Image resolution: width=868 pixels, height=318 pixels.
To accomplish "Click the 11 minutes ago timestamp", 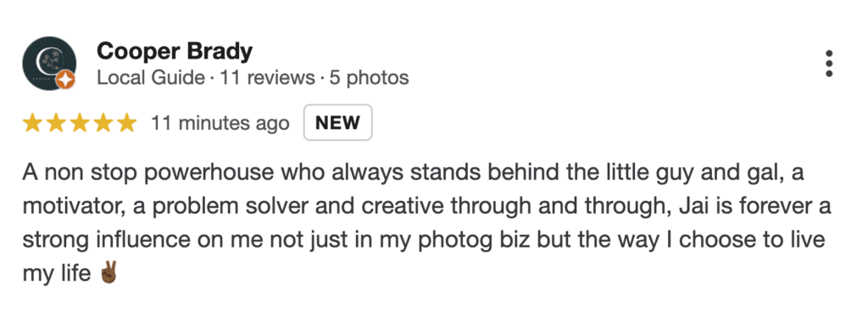I will tap(220, 123).
